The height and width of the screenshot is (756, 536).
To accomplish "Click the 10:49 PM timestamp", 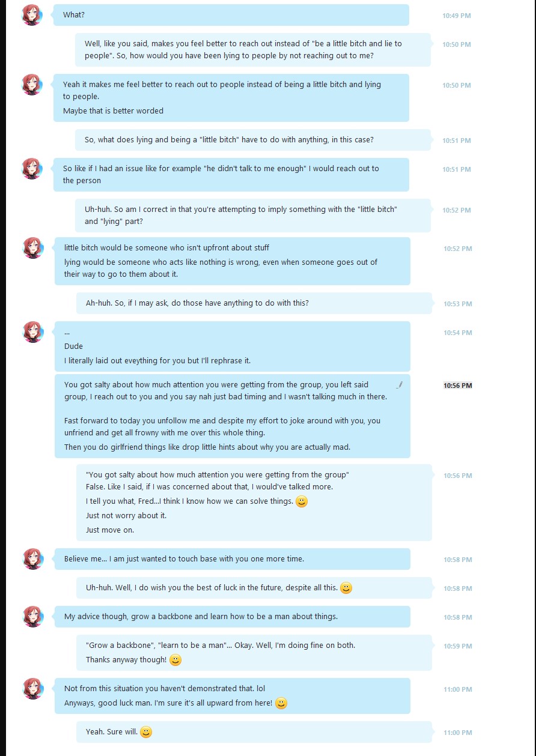I will pyautogui.click(x=457, y=16).
